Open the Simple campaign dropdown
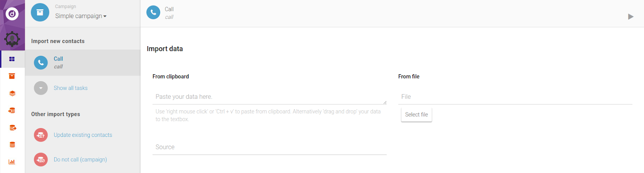 click(x=80, y=16)
